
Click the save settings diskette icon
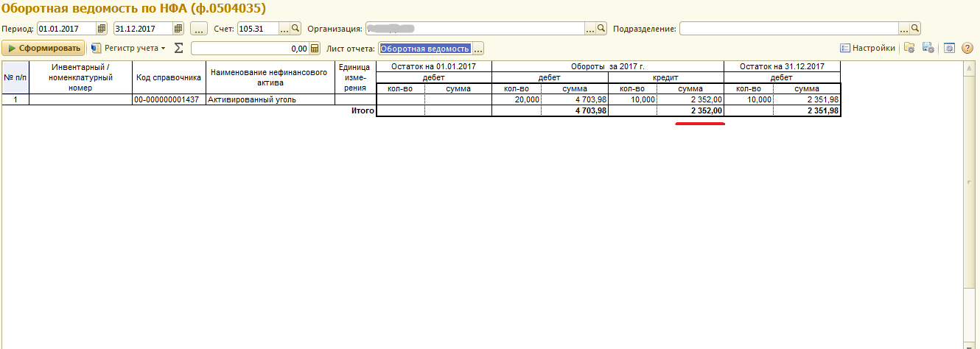coord(928,49)
